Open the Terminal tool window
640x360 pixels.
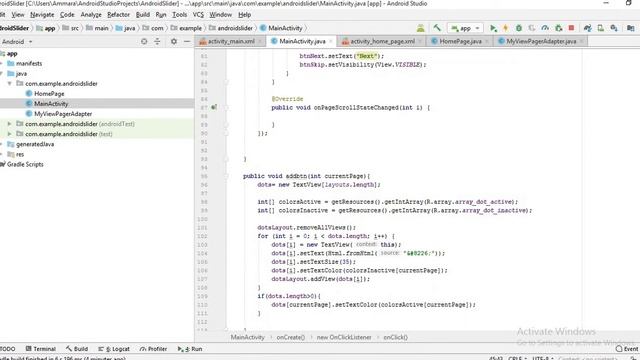point(40,349)
